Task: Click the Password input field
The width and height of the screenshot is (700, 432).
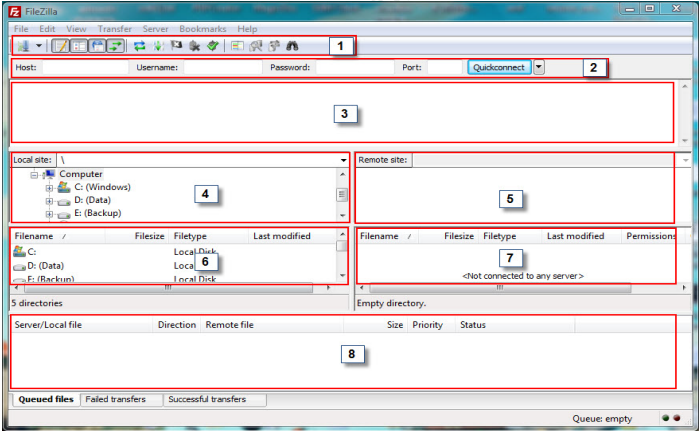Action: (355, 67)
